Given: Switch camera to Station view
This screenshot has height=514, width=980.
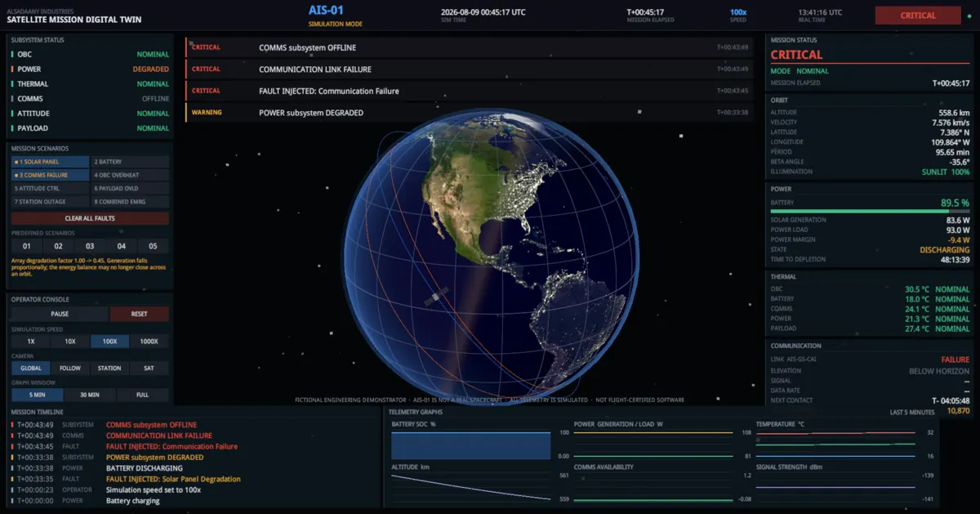Looking at the screenshot, I should pos(109,368).
